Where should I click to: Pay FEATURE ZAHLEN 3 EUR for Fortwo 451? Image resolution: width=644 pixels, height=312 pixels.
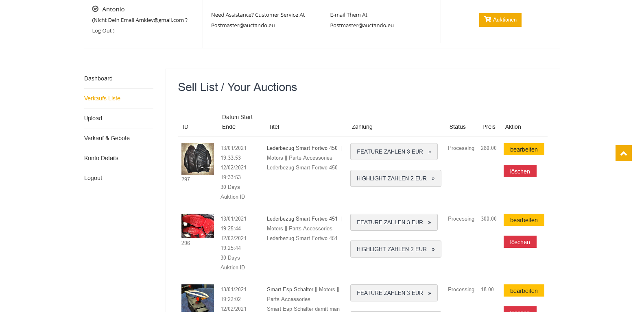pyautogui.click(x=394, y=222)
